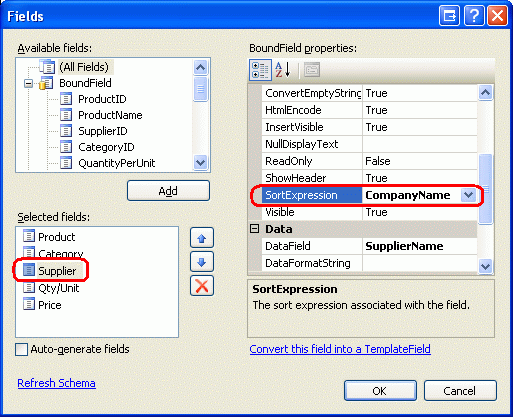Click the Alphabetical sort icon in properties toolbar
The width and height of the screenshot is (513, 417).
pyautogui.click(x=283, y=70)
